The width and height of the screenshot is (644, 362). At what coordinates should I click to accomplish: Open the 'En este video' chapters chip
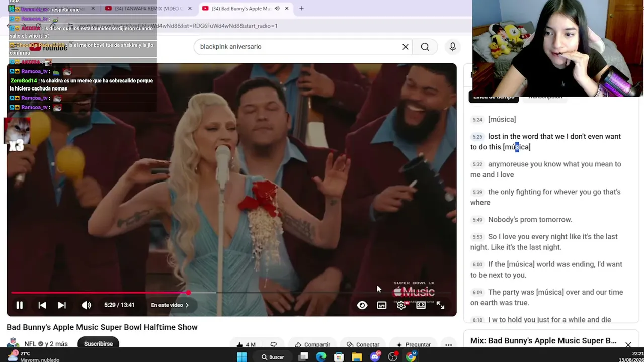170,305
